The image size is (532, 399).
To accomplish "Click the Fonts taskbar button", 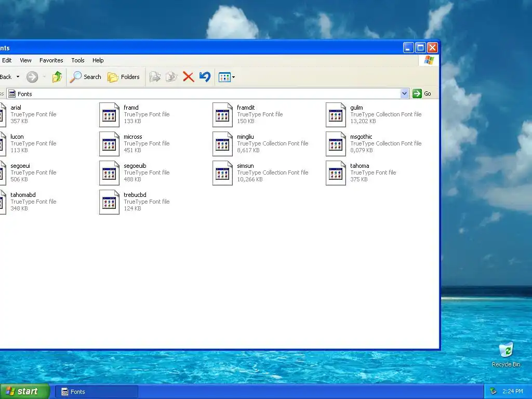I will point(96,392).
